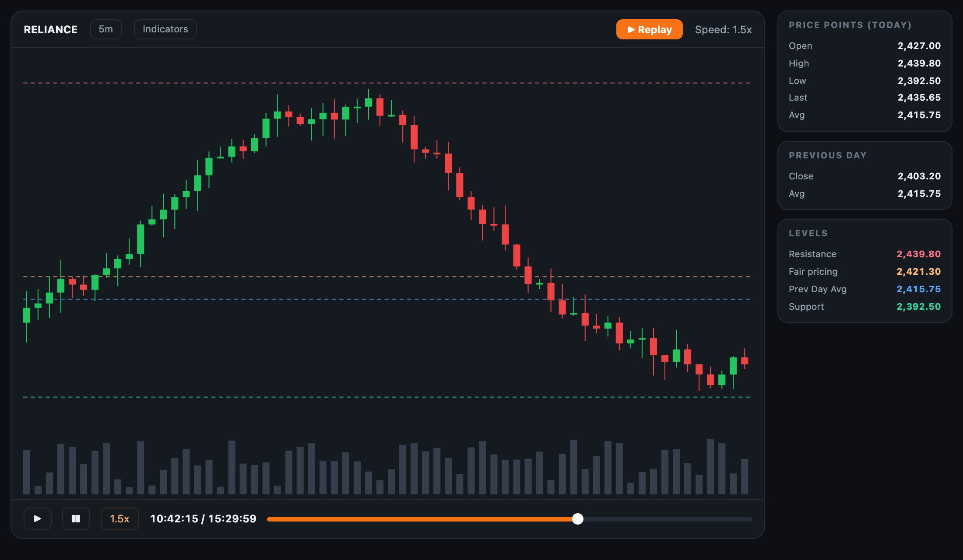Click the orange Replay button

point(649,29)
